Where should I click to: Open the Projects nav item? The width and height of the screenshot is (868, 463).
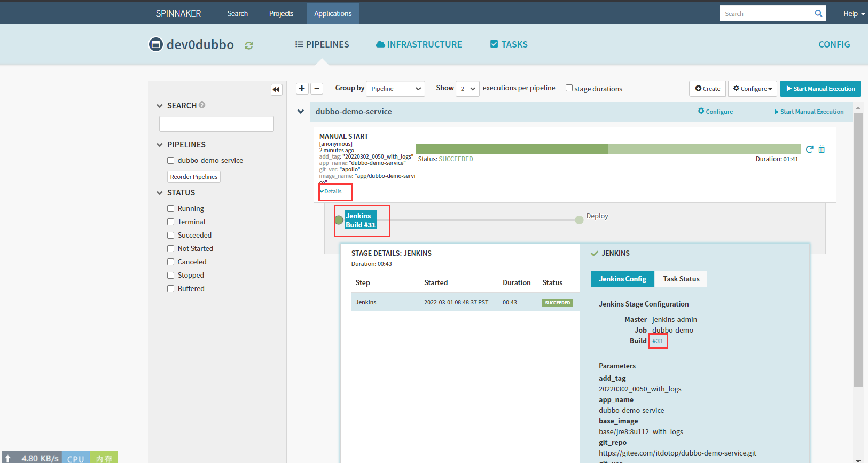[281, 13]
